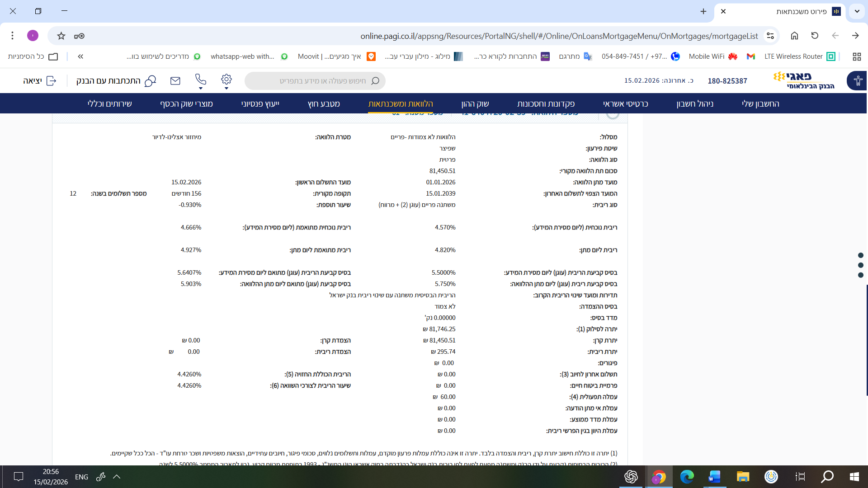Click the bank search input field

[316, 81]
